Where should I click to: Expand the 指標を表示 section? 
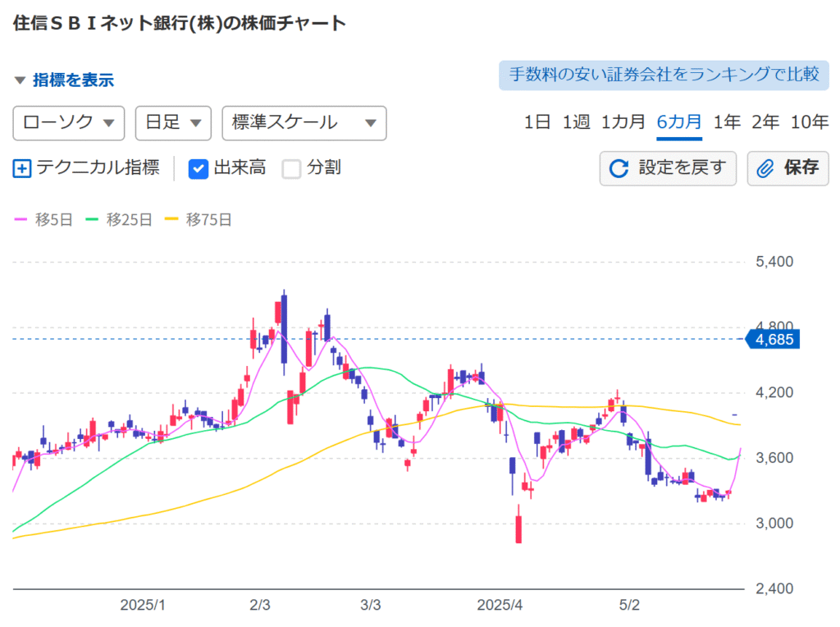[x=64, y=80]
